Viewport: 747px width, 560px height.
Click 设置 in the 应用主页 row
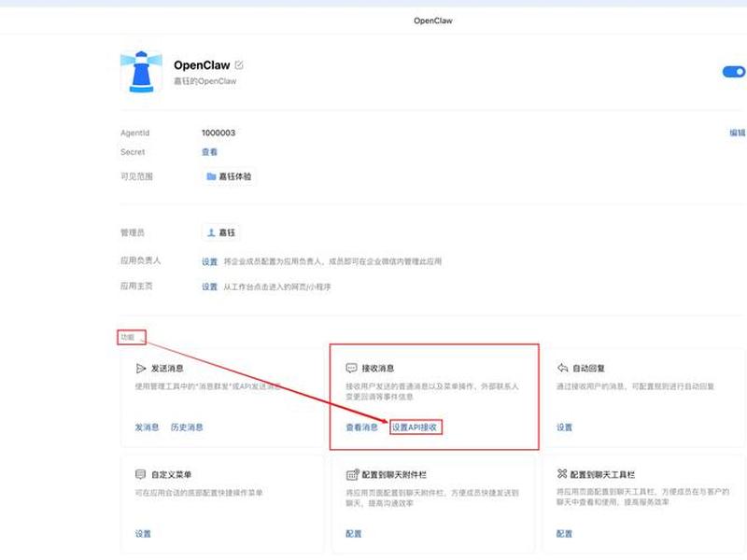point(209,287)
